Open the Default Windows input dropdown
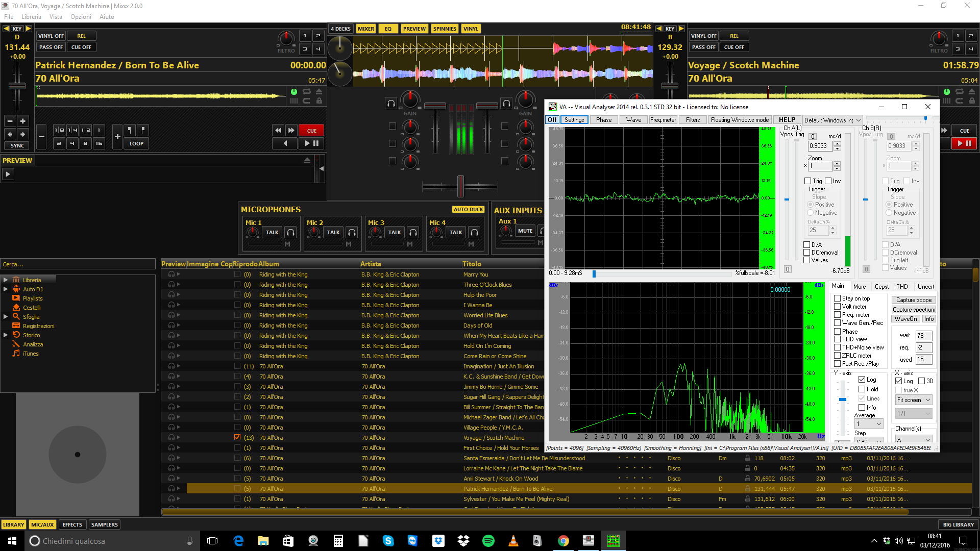 click(x=832, y=120)
